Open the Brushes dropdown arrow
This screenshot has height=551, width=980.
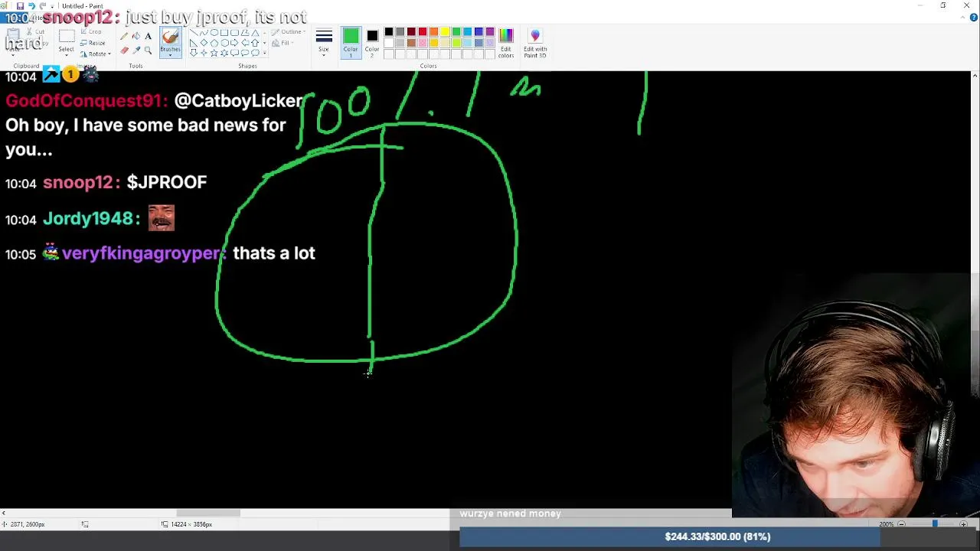tap(170, 55)
